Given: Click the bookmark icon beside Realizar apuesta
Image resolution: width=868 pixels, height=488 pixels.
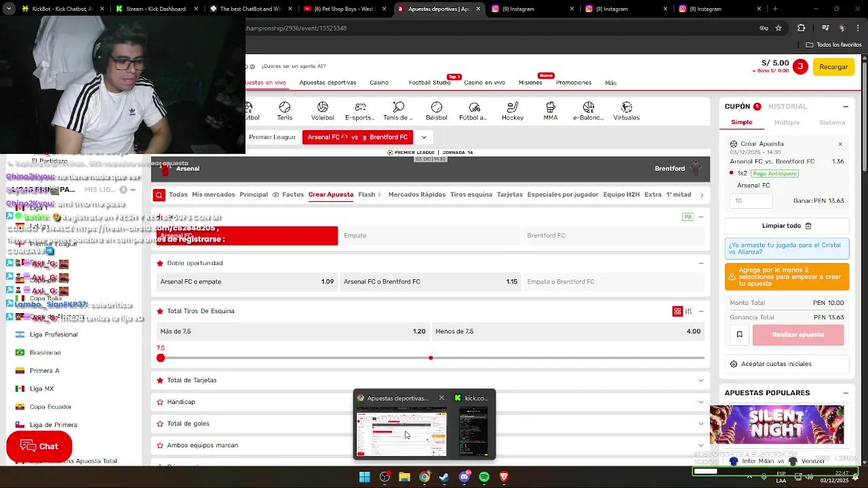Looking at the screenshot, I should [739, 334].
